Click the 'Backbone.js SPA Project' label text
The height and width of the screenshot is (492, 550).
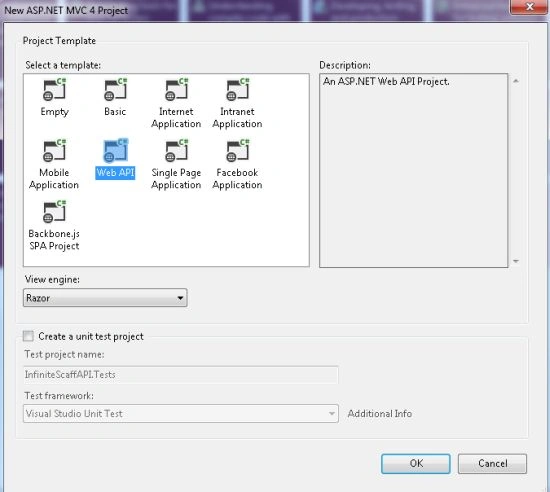point(54,240)
